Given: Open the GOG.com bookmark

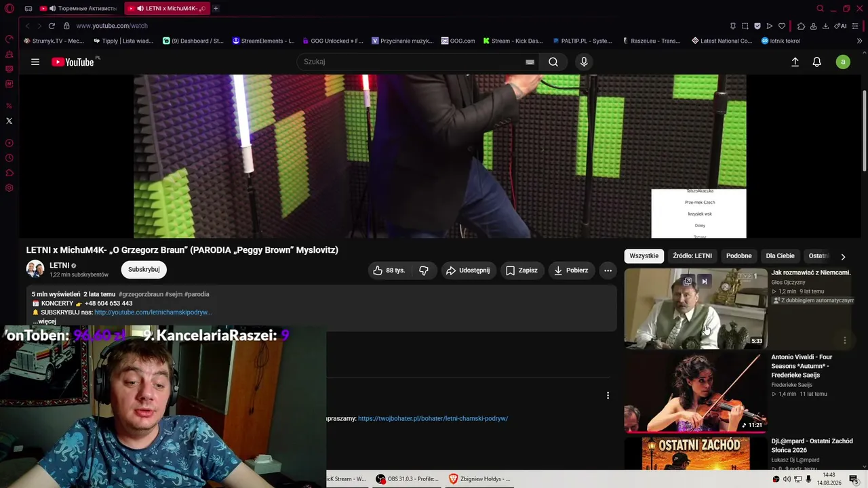Looking at the screenshot, I should (458, 41).
